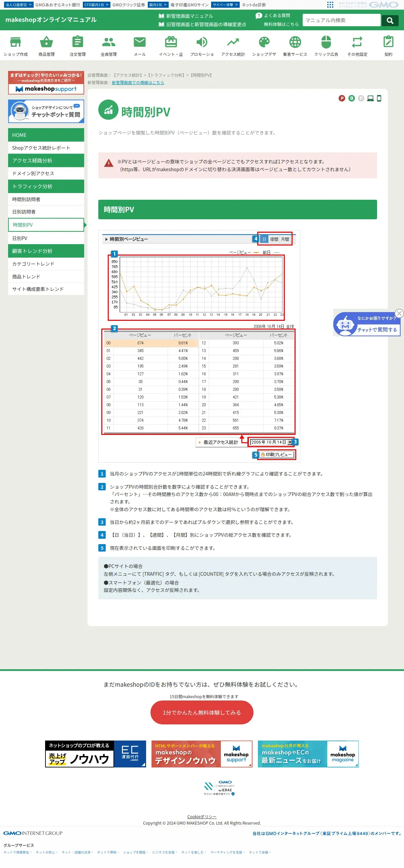Click the GMO Cyber Security IERAE badge

(219, 788)
